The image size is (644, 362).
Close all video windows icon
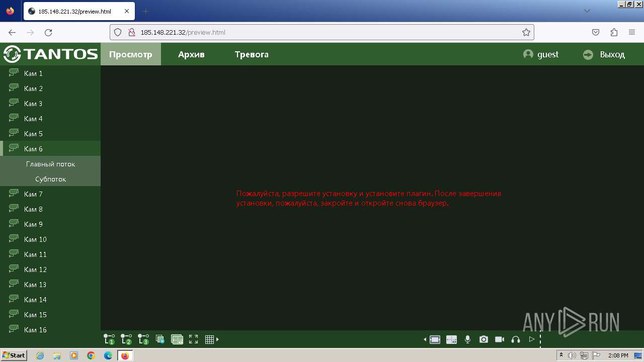click(160, 339)
